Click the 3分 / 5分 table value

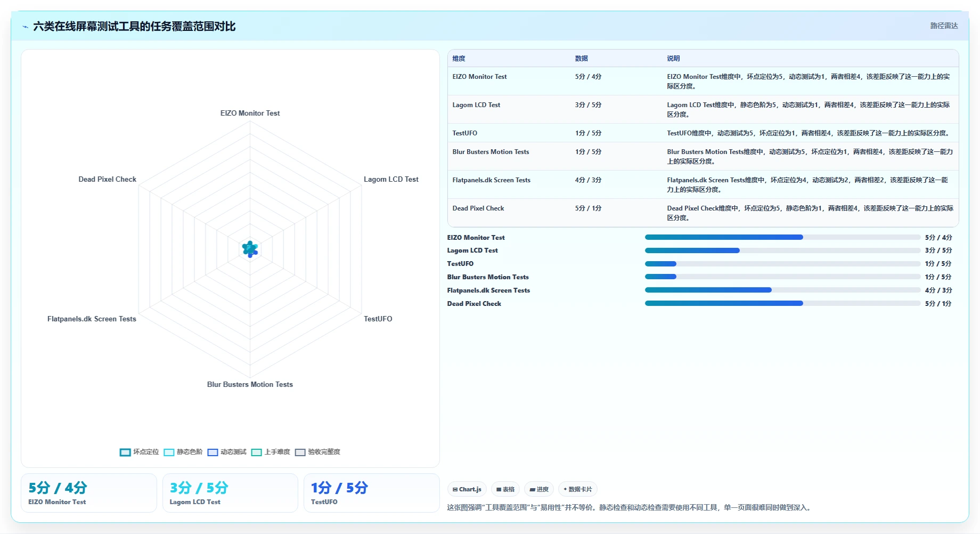[589, 105]
